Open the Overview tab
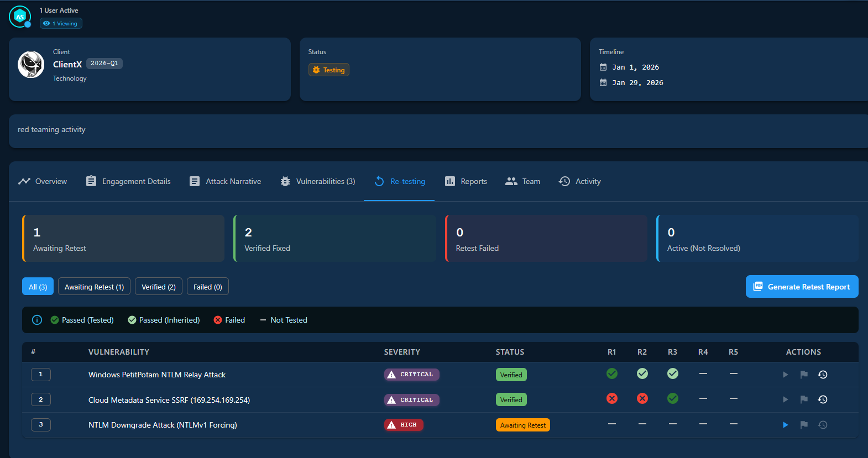This screenshot has height=458, width=868. click(x=43, y=181)
